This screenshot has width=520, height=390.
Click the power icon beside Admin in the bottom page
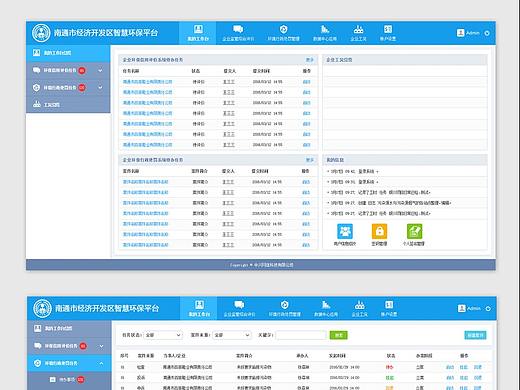coord(488,309)
